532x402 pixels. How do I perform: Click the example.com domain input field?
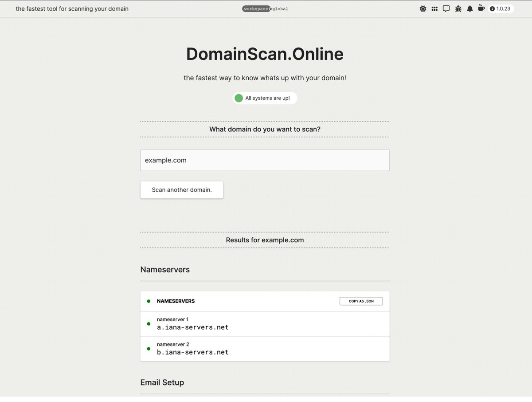click(265, 160)
